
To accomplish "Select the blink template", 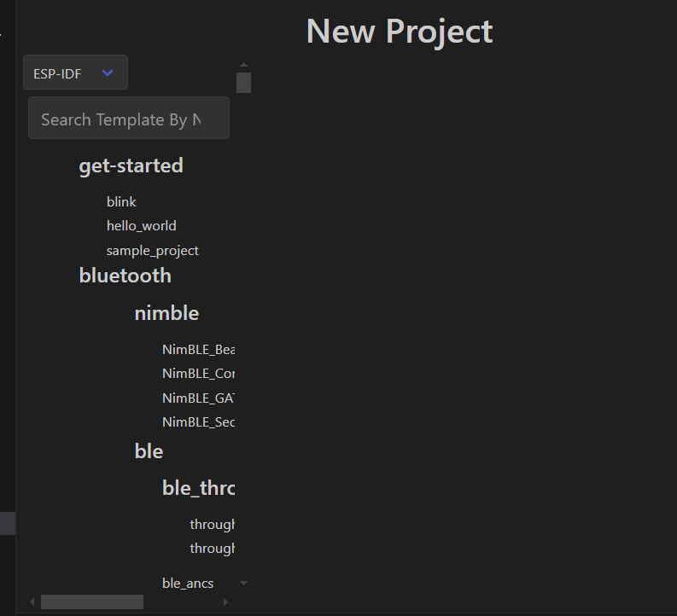I will pyautogui.click(x=121, y=202).
